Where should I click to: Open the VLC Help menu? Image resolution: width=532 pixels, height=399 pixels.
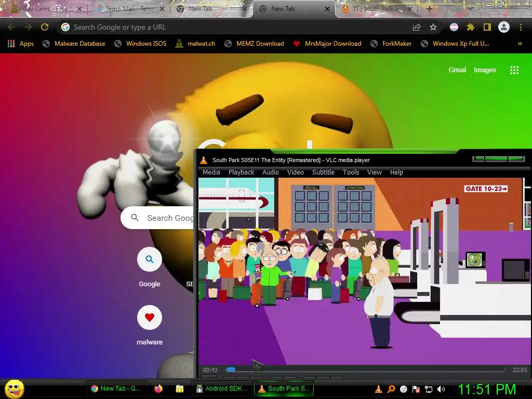(396, 172)
